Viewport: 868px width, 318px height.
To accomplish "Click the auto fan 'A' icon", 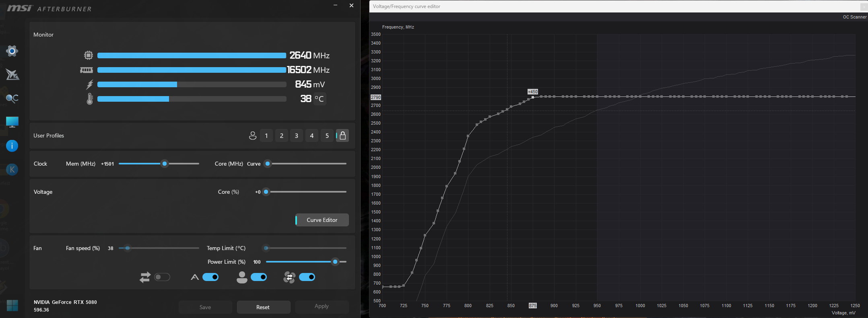I will coord(195,277).
